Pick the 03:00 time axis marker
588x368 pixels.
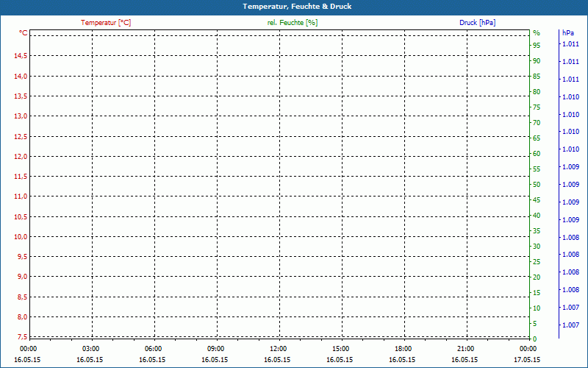tap(90, 349)
